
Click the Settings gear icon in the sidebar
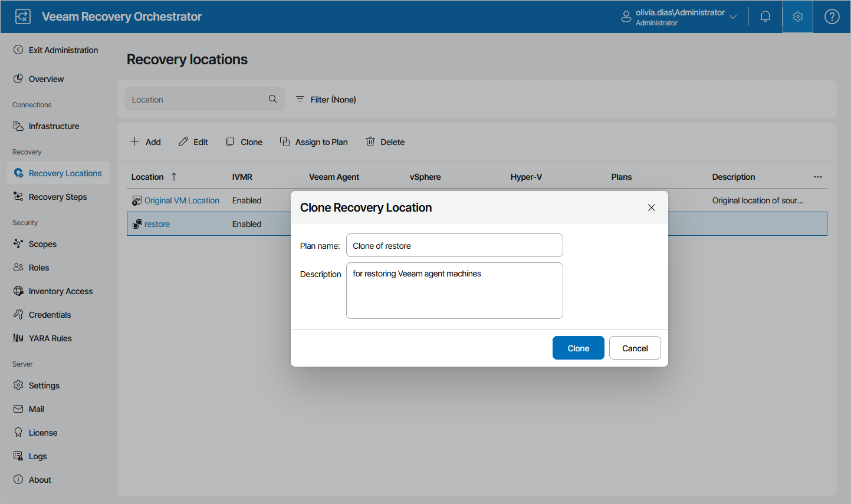pos(18,385)
